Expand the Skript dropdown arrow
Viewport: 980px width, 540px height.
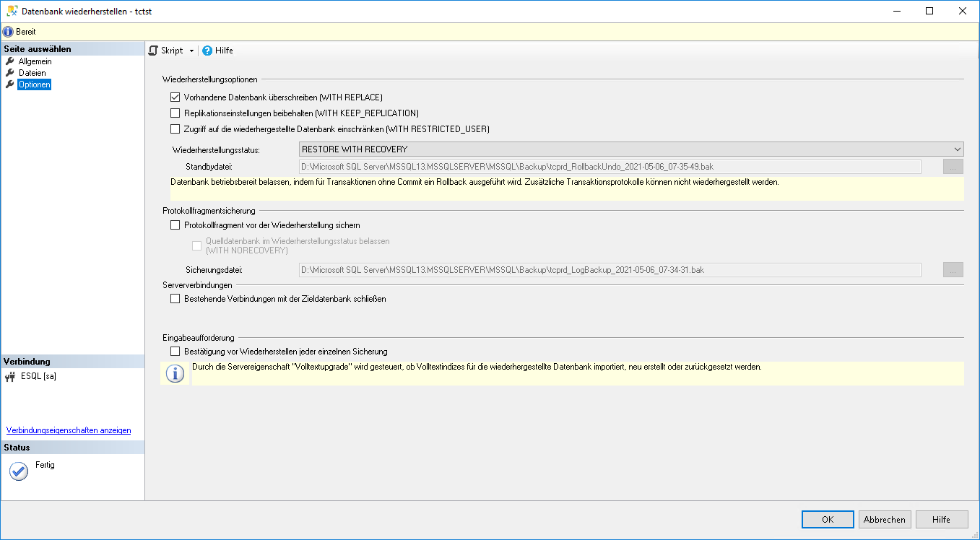click(x=191, y=51)
